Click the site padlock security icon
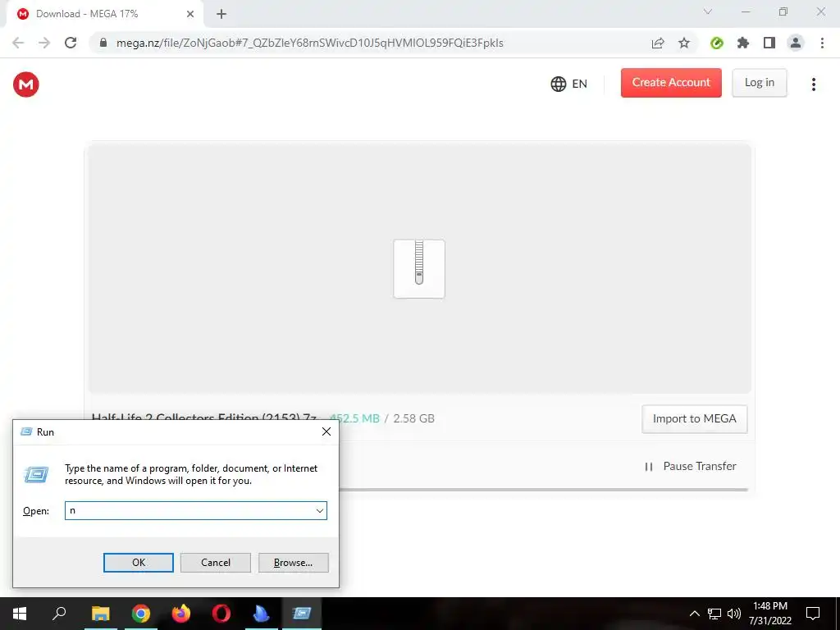 [103, 43]
